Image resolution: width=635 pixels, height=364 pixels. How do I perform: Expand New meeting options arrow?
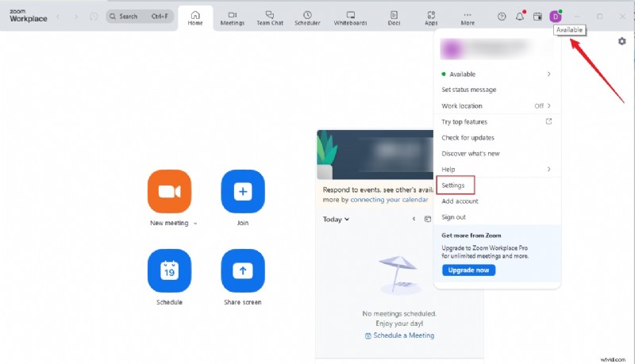click(195, 224)
